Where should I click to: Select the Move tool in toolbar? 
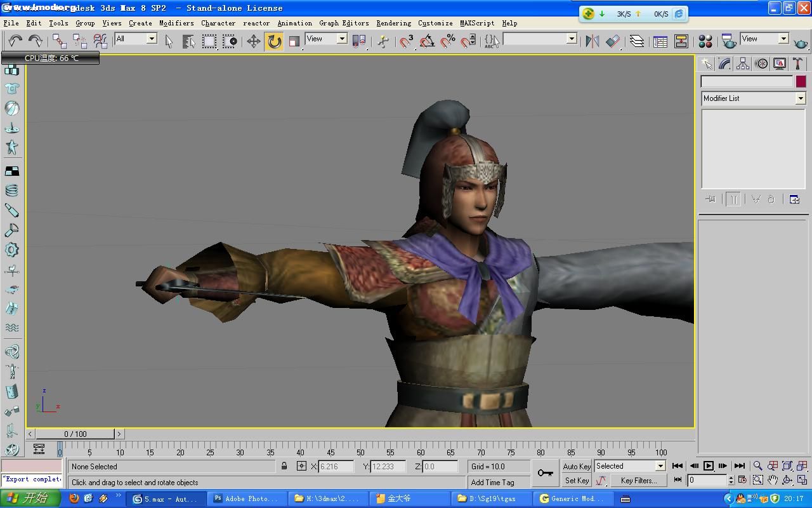pos(253,41)
